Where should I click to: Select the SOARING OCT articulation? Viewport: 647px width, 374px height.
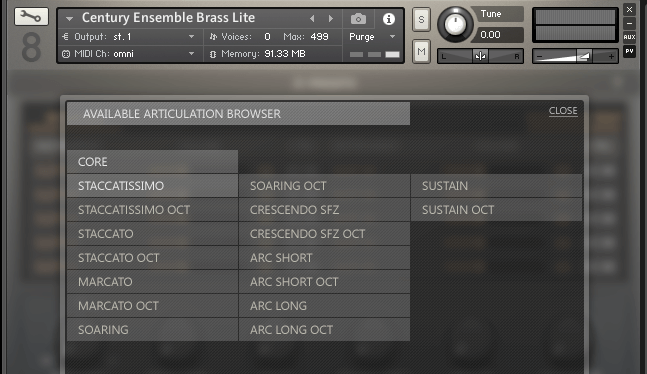click(x=324, y=186)
